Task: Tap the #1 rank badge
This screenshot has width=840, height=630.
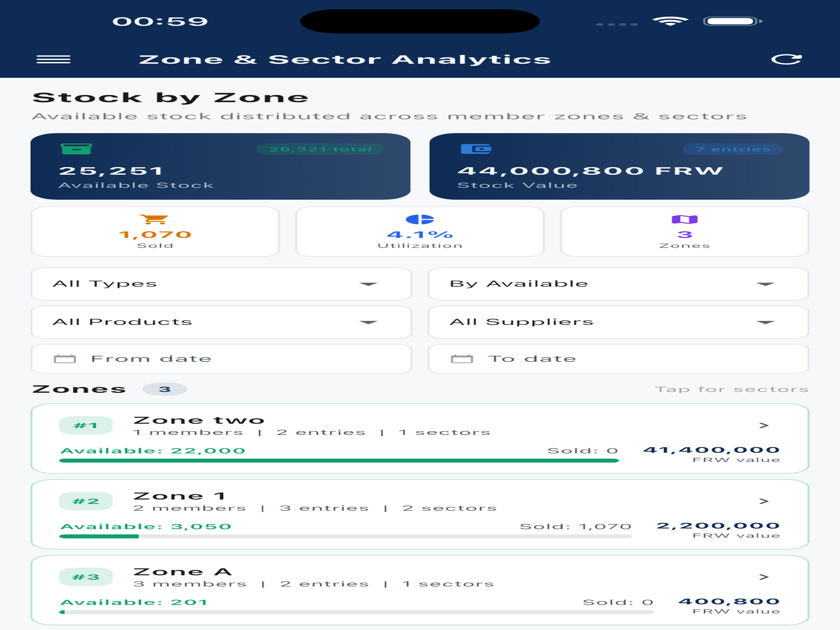Action: (86, 425)
